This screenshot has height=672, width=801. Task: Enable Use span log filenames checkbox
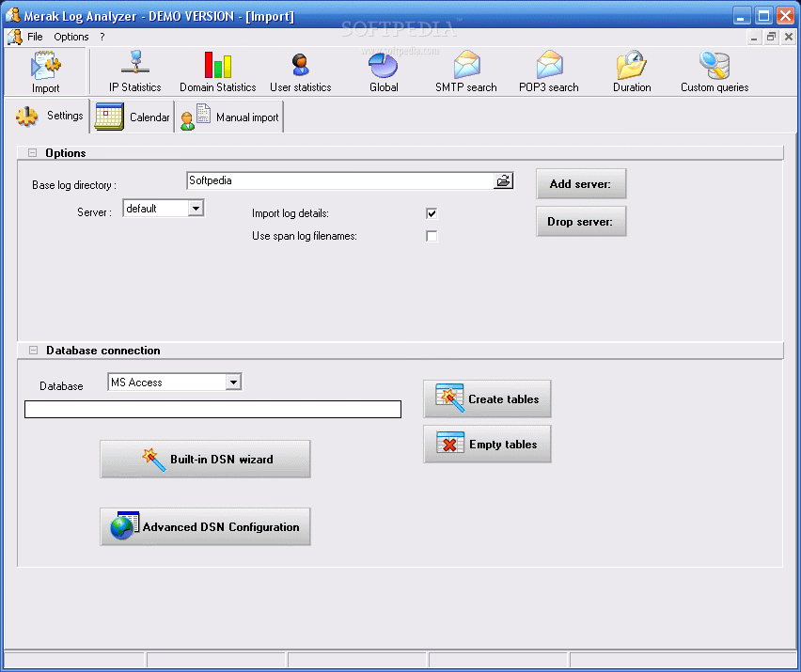[432, 236]
